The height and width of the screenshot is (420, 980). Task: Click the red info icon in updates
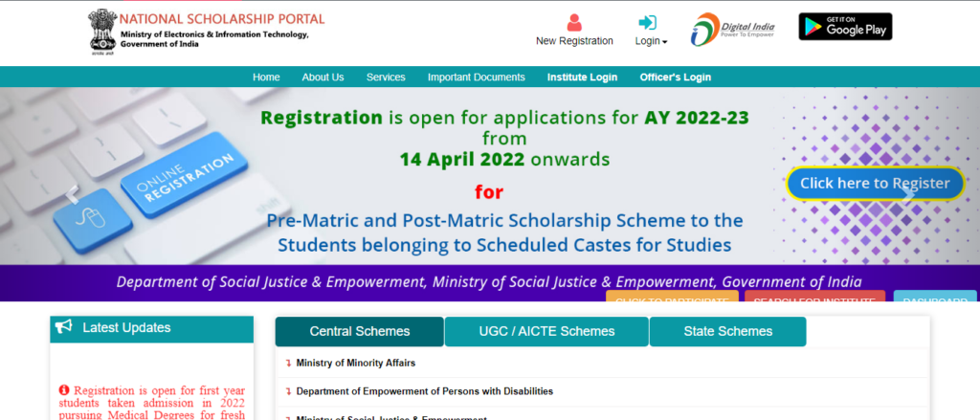pos(64,390)
